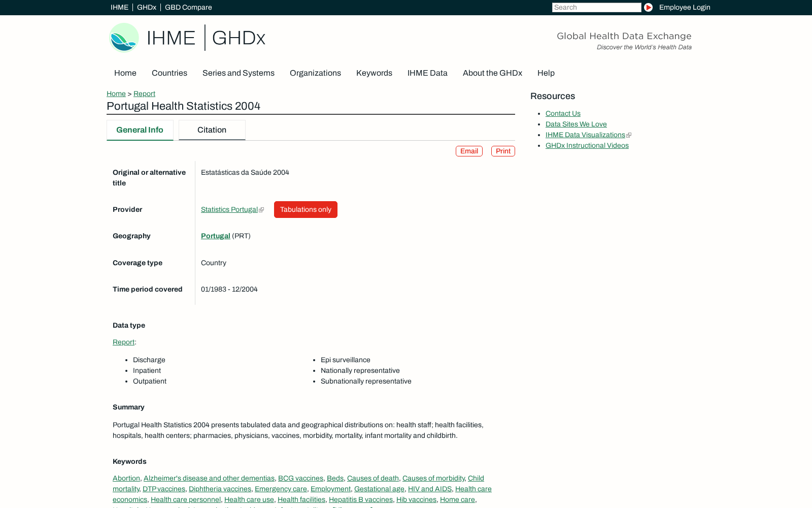The height and width of the screenshot is (508, 812).
Task: Open Employee Login link
Action: [x=685, y=7]
